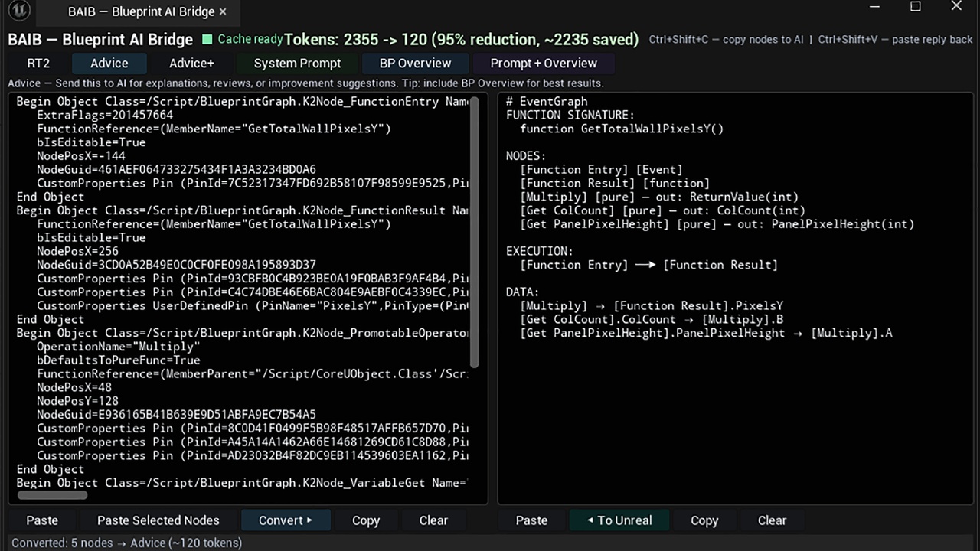Screen dimensions: 980x551
Task: Clear the right output pane
Action: 772,520
